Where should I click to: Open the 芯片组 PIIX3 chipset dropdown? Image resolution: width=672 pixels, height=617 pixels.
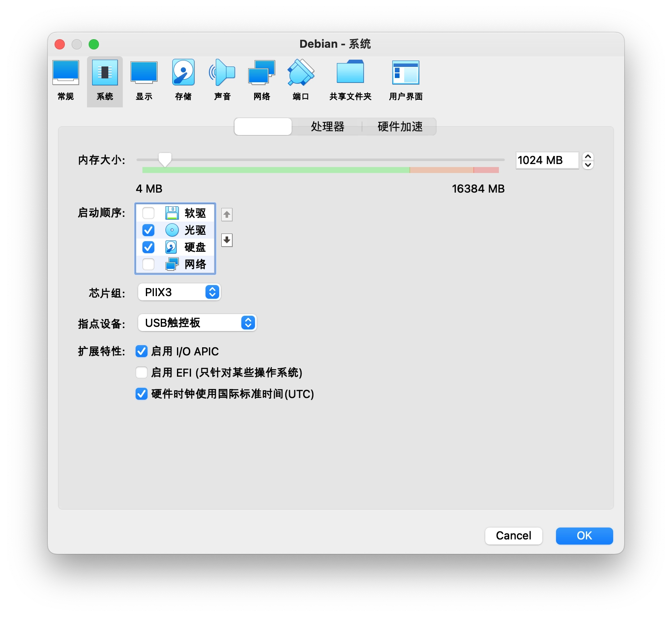(180, 292)
